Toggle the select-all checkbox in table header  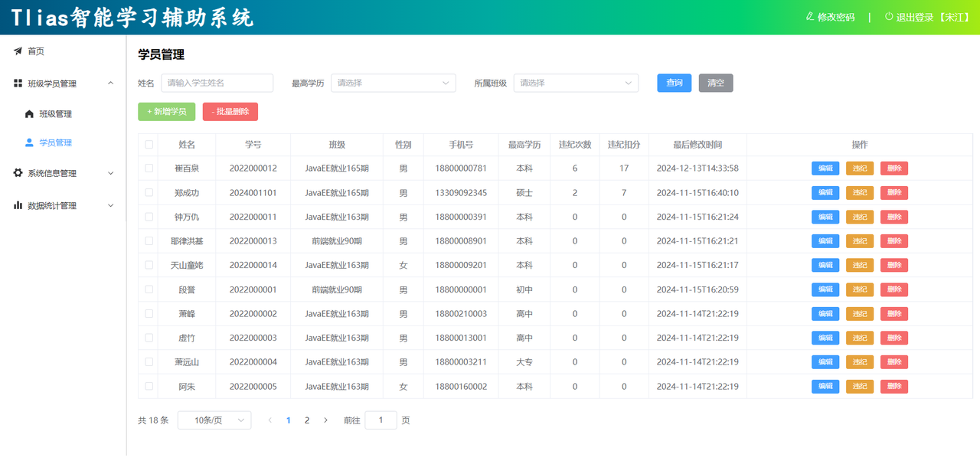(x=149, y=145)
